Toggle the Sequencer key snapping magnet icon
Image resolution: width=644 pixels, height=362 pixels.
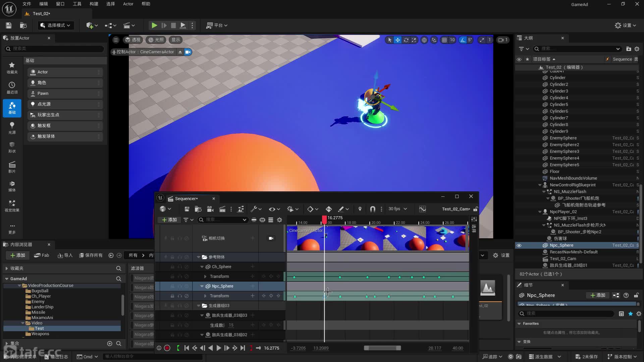[372, 209]
